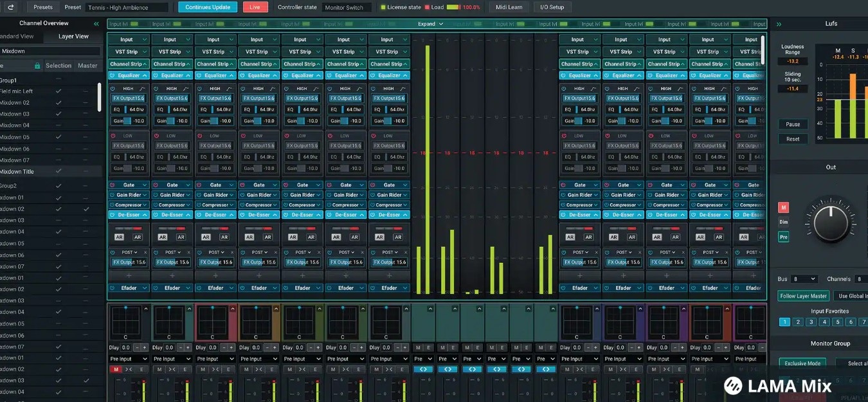
Task: Switch to the Layer View tab
Action: (73, 37)
